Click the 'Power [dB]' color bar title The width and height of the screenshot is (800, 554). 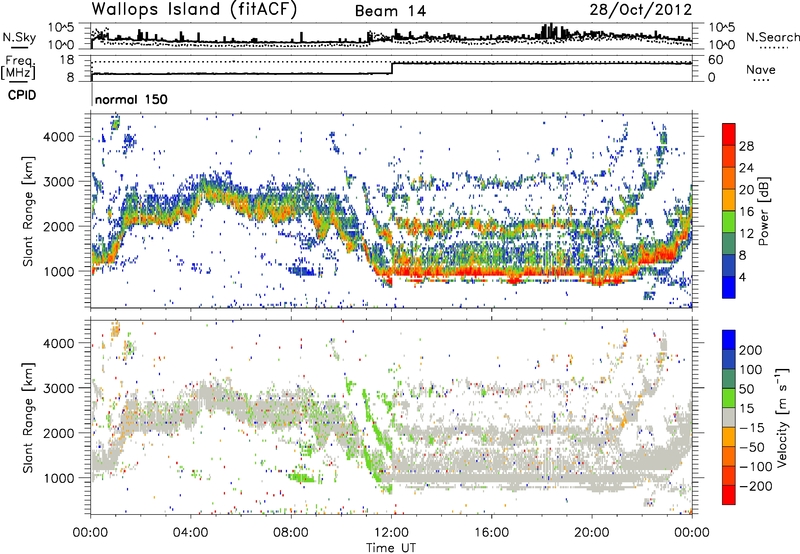coord(764,211)
